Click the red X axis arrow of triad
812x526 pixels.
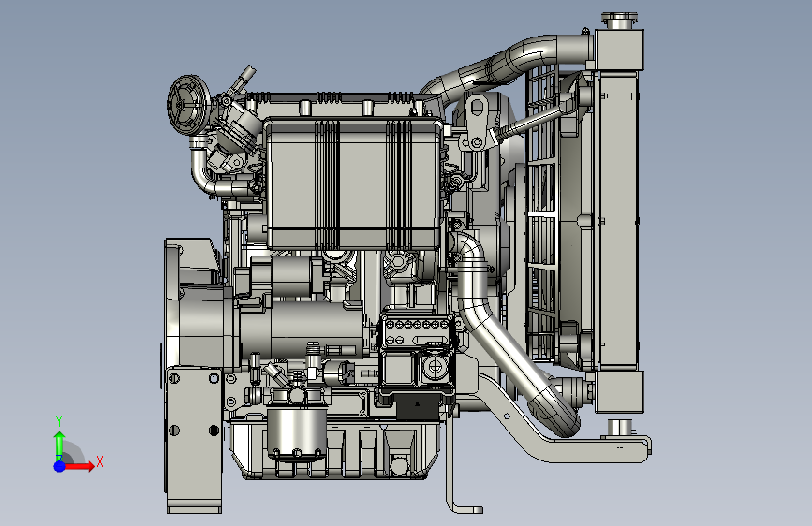[79, 466]
